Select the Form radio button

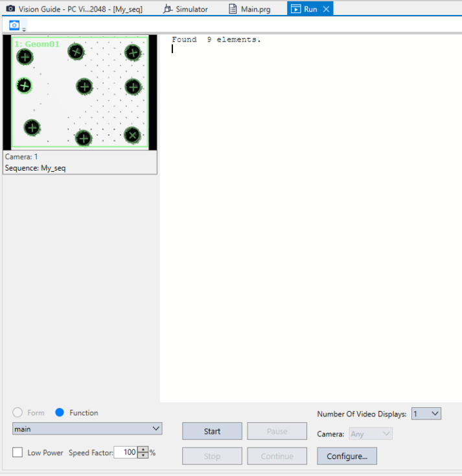(17, 412)
